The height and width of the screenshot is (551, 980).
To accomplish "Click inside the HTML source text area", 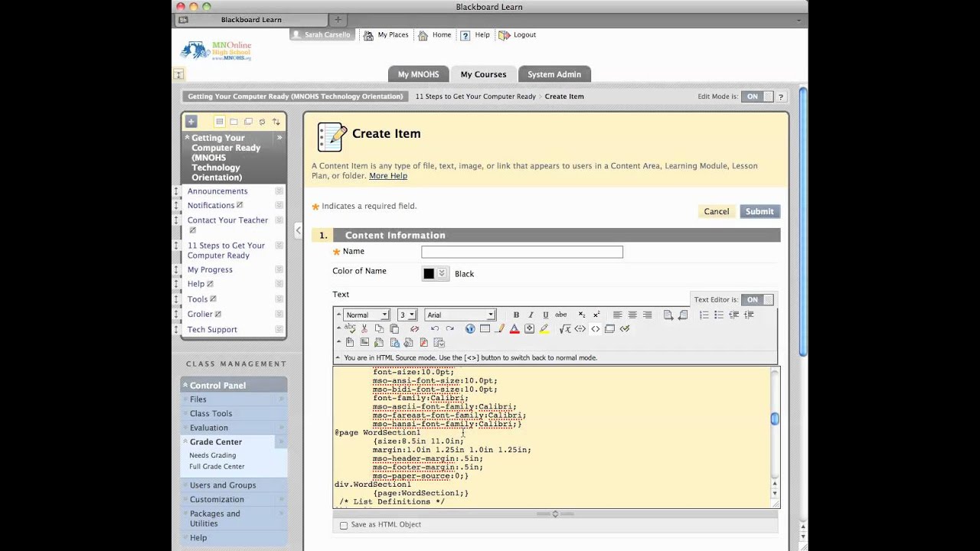I will [x=551, y=437].
